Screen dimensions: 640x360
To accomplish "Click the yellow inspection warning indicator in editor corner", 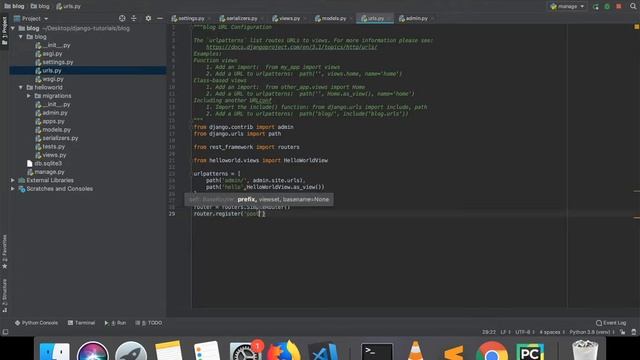I will (x=636, y=27).
